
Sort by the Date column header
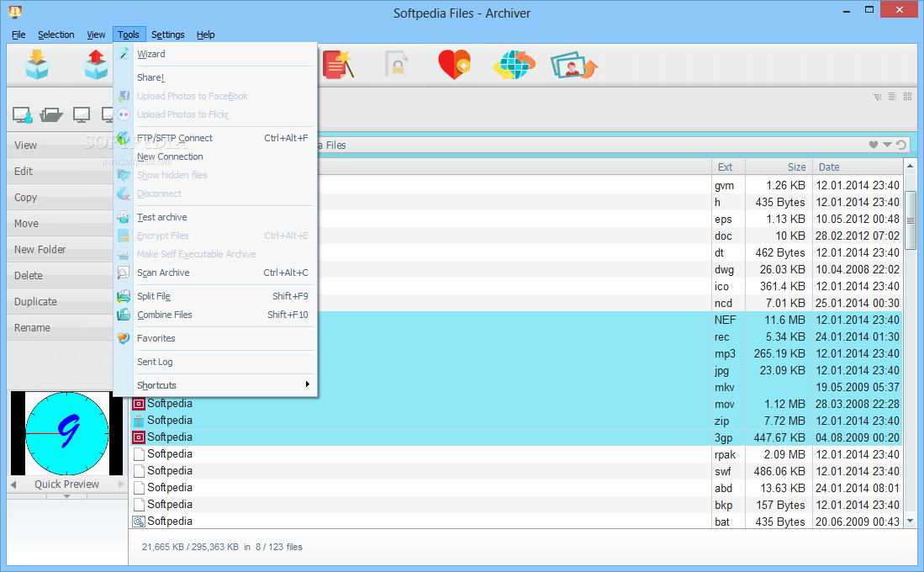click(857, 167)
